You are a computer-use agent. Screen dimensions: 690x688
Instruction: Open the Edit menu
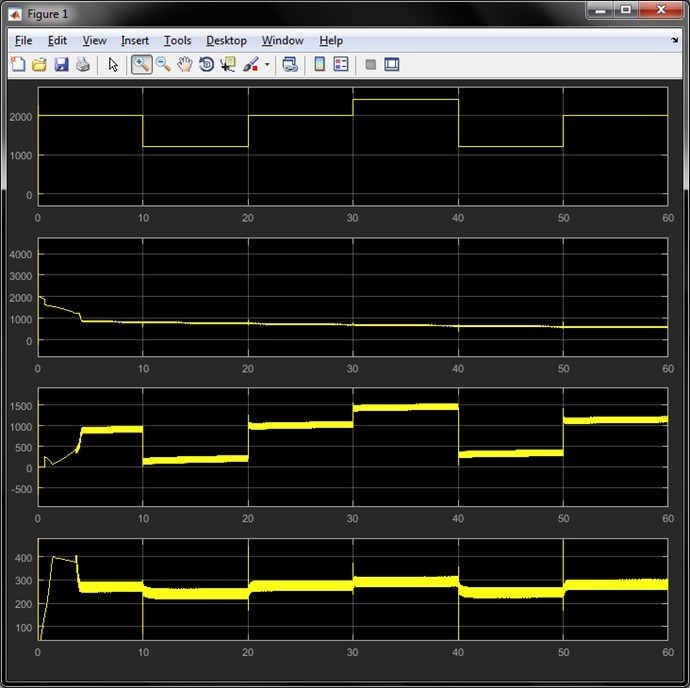click(57, 40)
